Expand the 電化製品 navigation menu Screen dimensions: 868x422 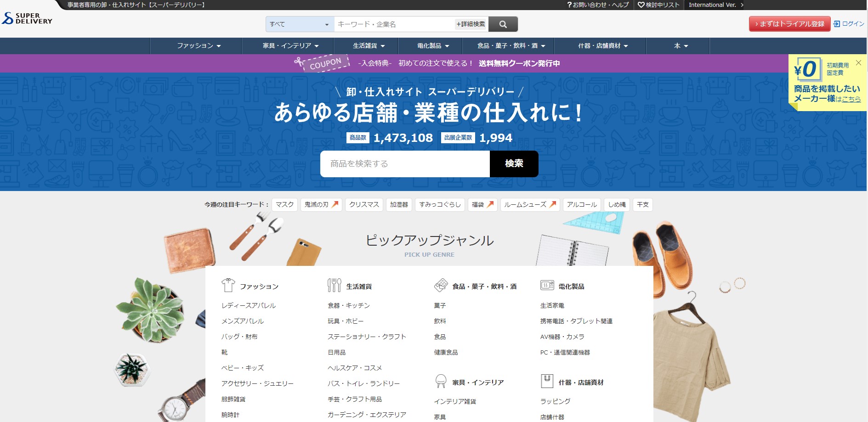(433, 46)
